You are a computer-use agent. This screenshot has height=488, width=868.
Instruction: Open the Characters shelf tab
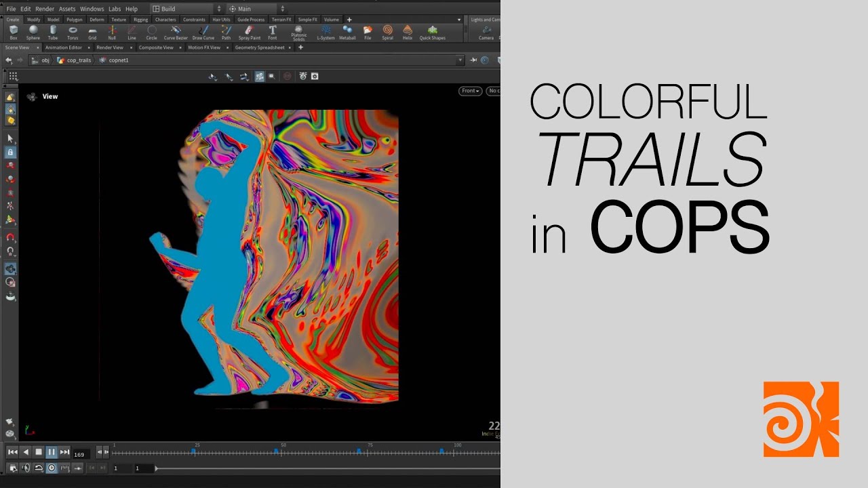pyautogui.click(x=165, y=20)
